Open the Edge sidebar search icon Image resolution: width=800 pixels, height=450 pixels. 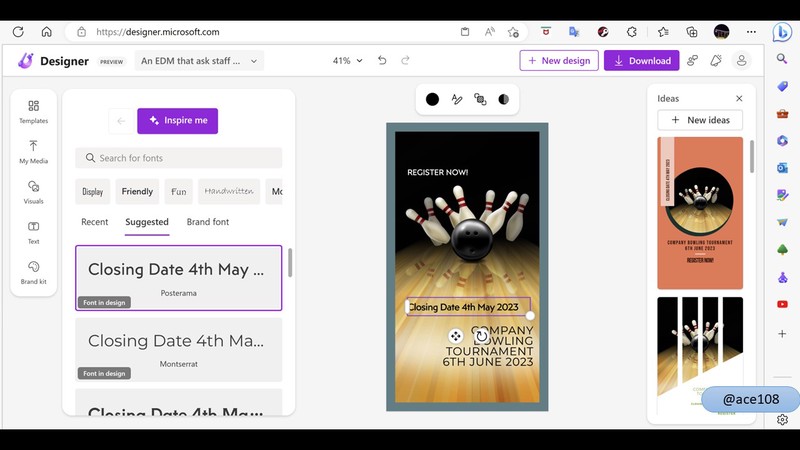point(782,59)
